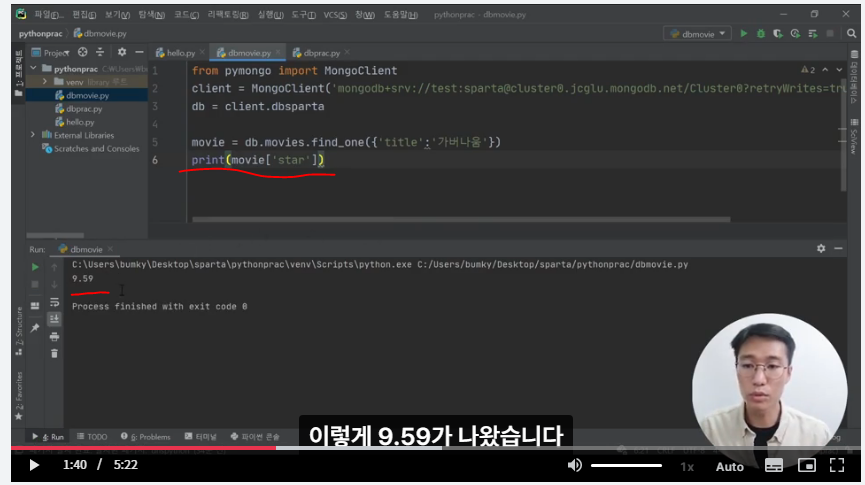Viewport: 865px width, 485px height.
Task: Click the Select Opened File target icon
Action: click(x=82, y=52)
